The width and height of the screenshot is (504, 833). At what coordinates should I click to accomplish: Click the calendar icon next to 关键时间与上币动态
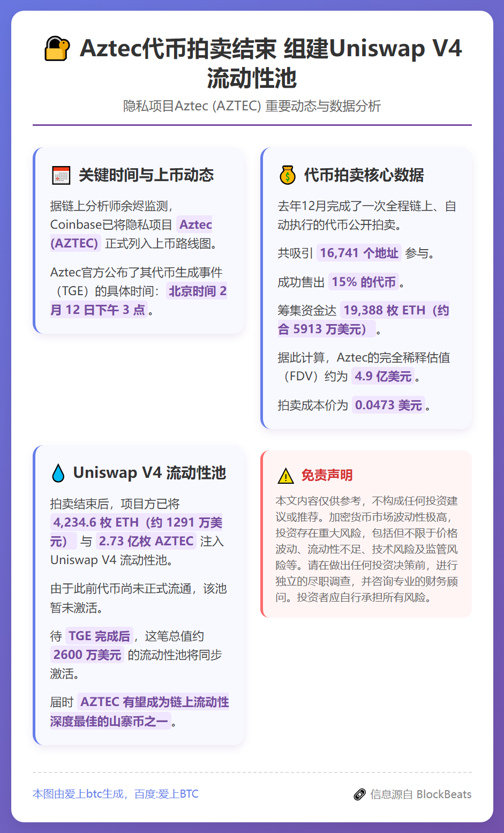point(61,175)
